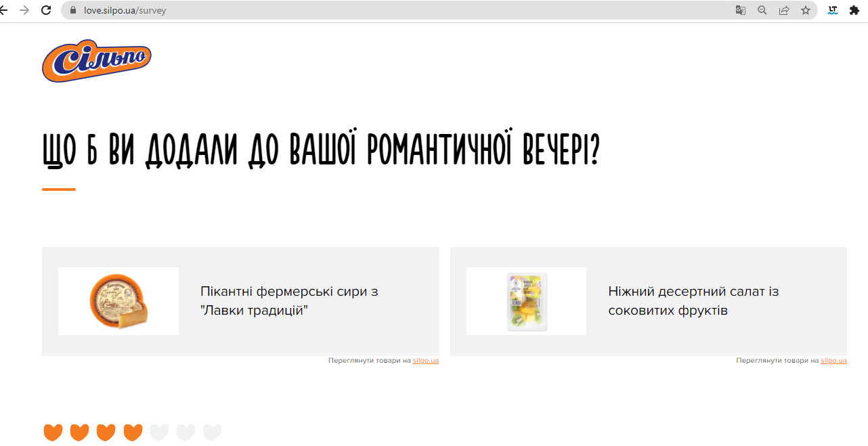
Task: Click the last grey progress heart
Action: (213, 432)
